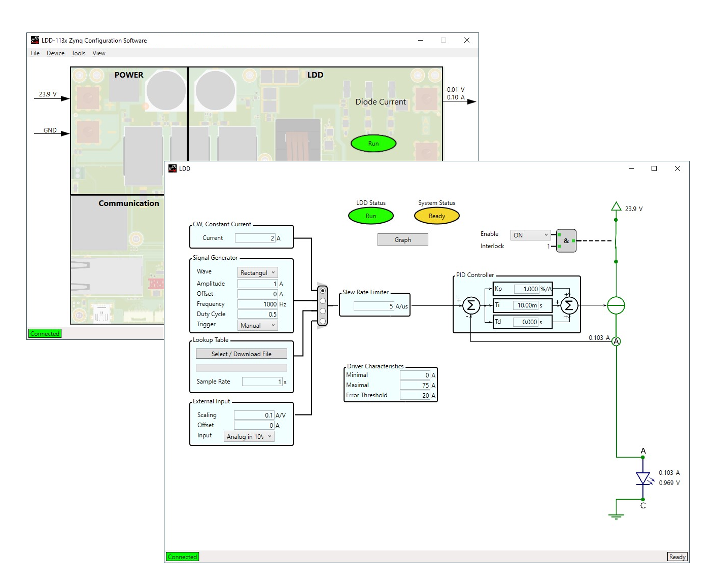Edit the Slew Rate Limiter value
This screenshot has height=588, width=715.
(x=374, y=306)
